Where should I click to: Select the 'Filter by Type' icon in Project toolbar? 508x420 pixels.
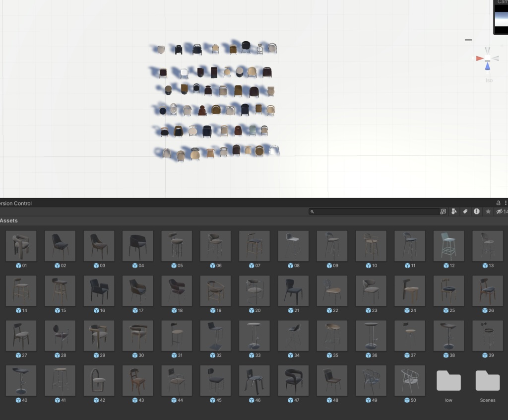tap(454, 211)
